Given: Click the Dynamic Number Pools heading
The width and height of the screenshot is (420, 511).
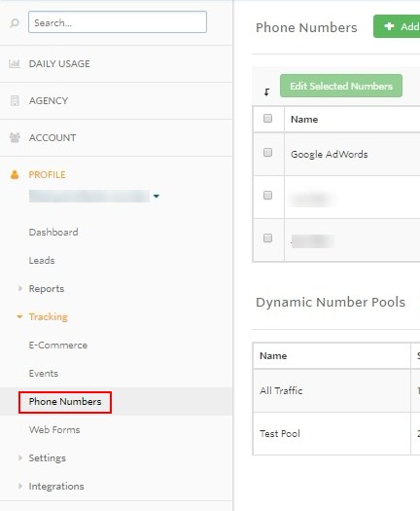Looking at the screenshot, I should point(331,303).
